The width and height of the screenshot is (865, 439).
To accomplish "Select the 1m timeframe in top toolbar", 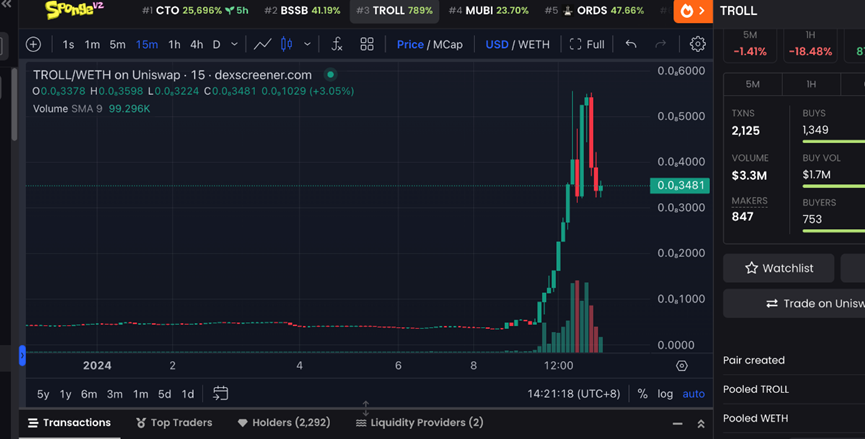I will [92, 44].
